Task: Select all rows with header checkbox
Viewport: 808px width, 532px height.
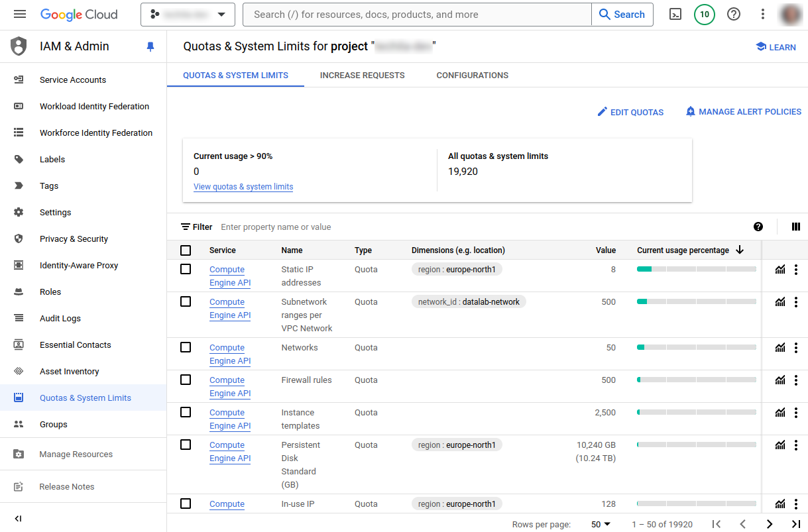Action: point(186,250)
